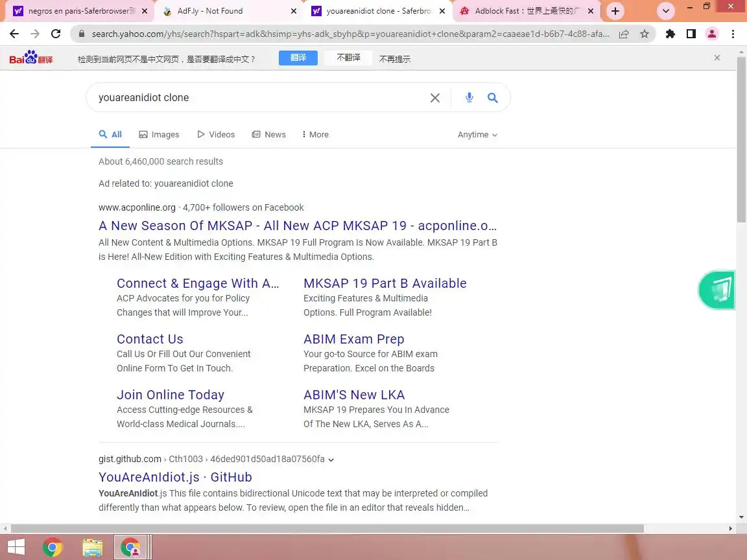The width and height of the screenshot is (747, 560).
Task: Expand the tab search dropdown arrow
Action: 665,11
